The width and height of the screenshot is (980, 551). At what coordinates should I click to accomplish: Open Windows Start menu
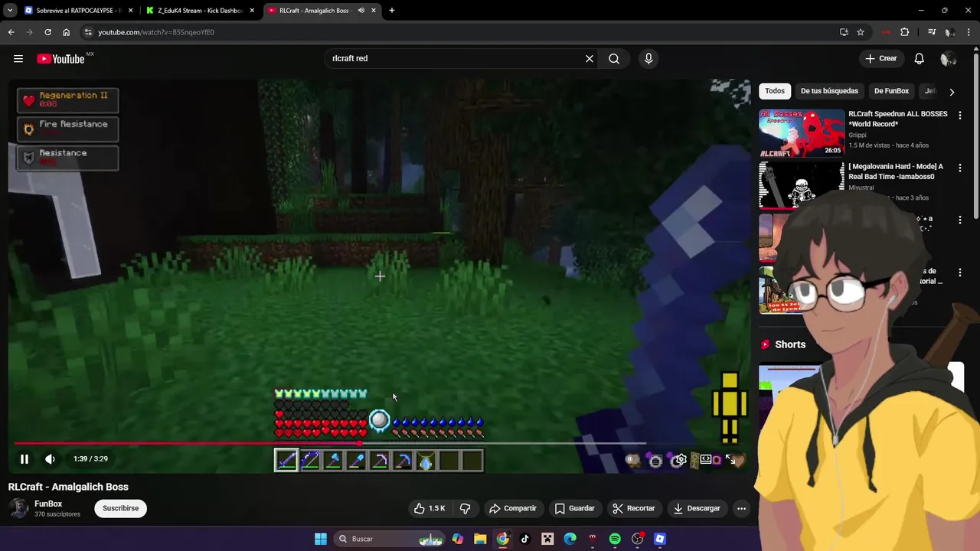[321, 539]
